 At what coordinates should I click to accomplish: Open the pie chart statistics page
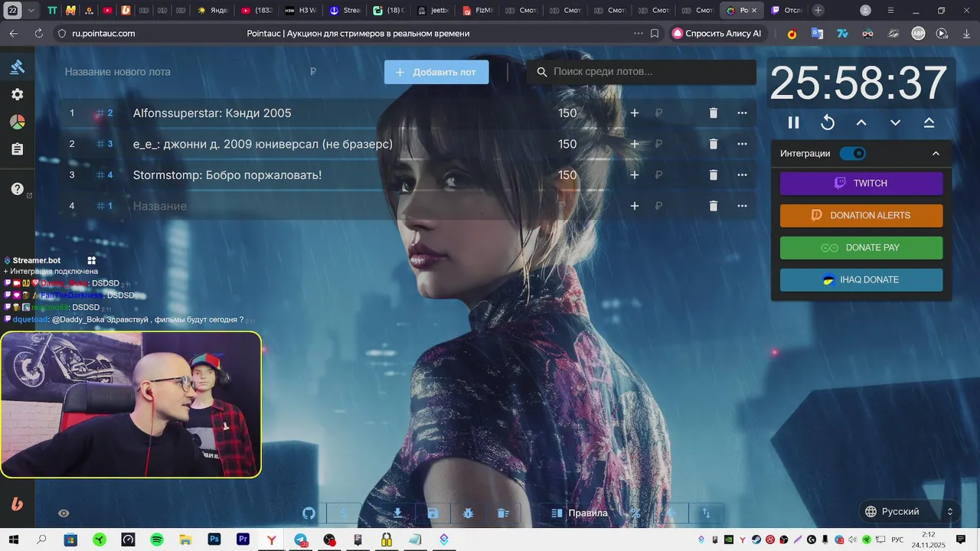(17, 122)
